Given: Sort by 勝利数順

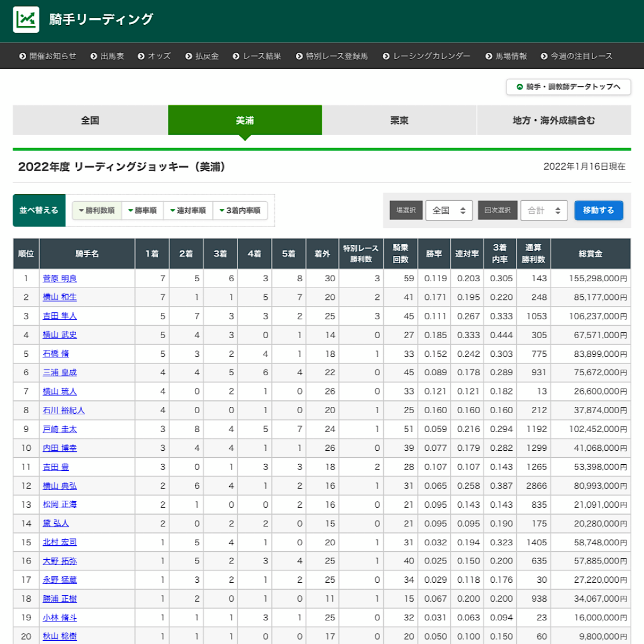Looking at the screenshot, I should 97,210.
